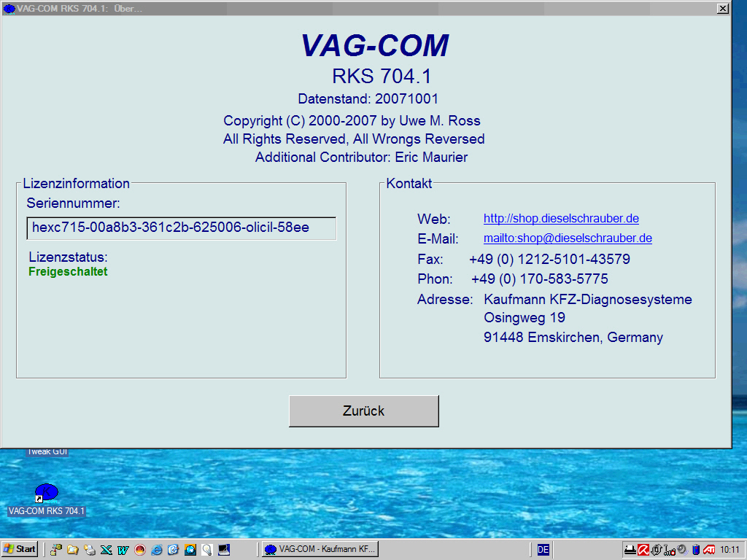Launch Internet Explorer from quick launch

point(156,550)
